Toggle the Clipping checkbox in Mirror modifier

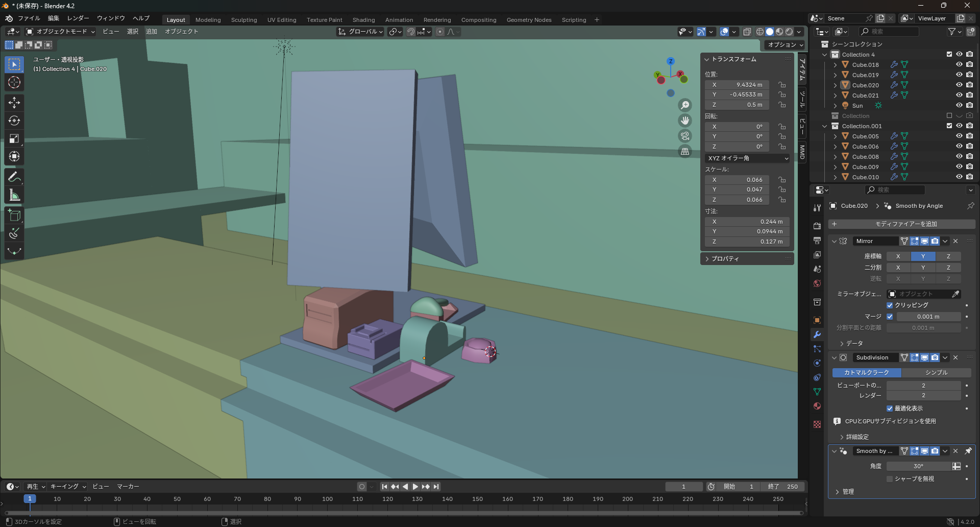point(890,305)
